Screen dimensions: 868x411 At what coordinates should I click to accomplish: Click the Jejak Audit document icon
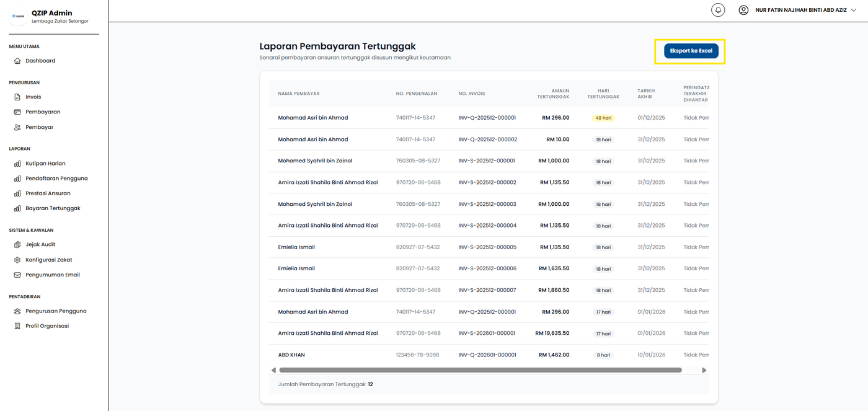click(17, 244)
